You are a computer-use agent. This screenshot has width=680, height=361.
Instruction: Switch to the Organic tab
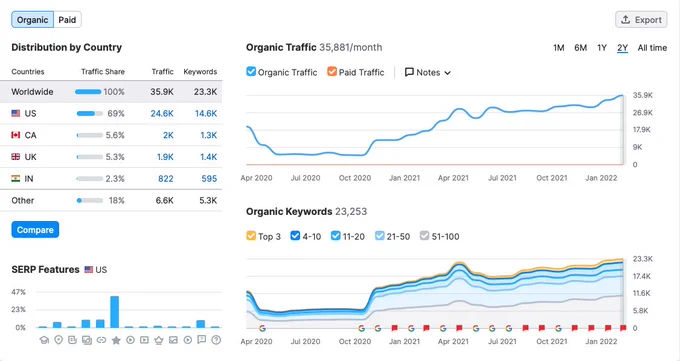tap(33, 20)
